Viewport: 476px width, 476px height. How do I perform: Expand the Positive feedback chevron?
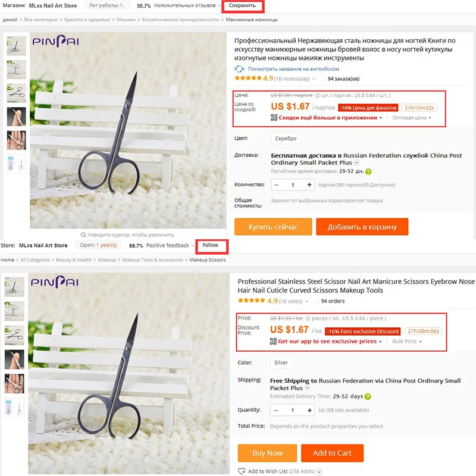192,245
